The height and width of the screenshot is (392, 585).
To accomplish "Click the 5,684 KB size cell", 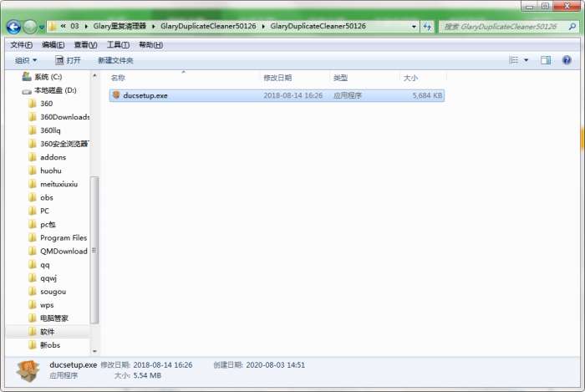I will point(427,95).
